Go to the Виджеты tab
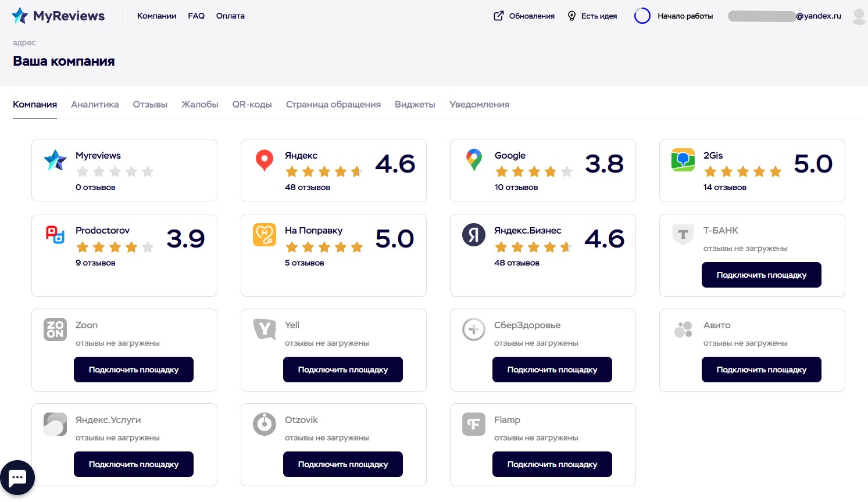 click(415, 105)
